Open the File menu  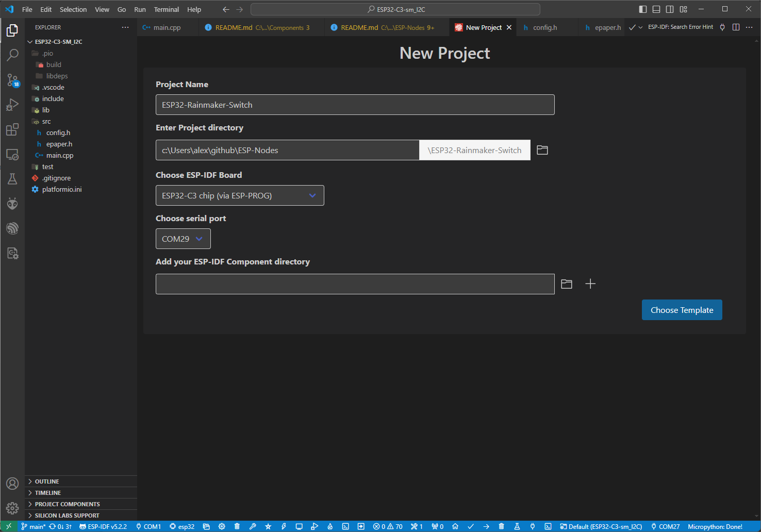pos(27,9)
